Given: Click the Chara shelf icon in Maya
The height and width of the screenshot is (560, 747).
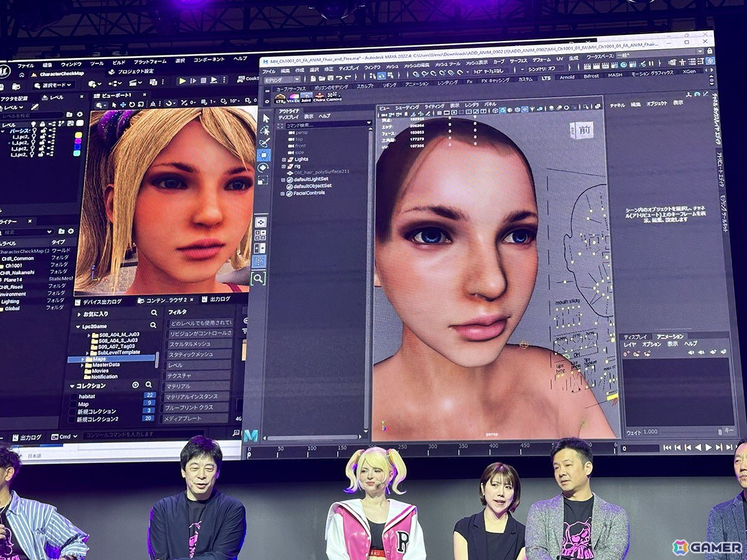Looking at the screenshot, I should tap(319, 97).
